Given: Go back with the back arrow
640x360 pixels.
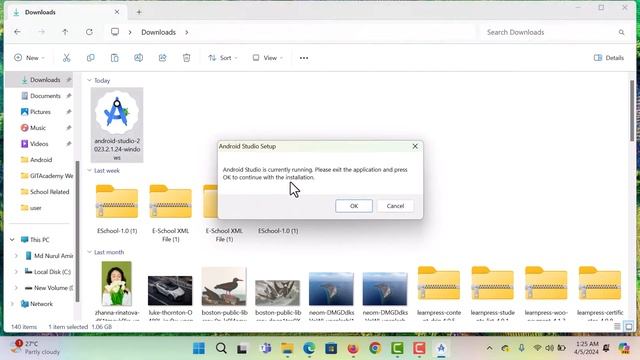Looking at the screenshot, I should [x=17, y=32].
